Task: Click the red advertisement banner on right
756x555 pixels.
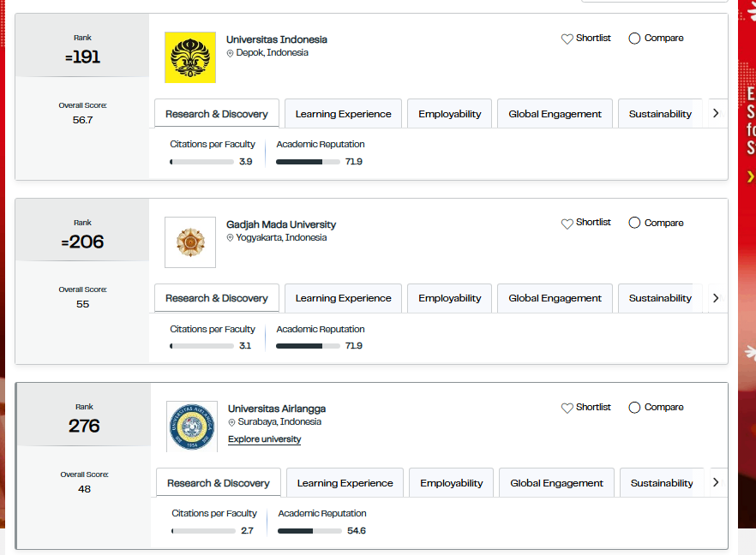Action: [x=747, y=264]
